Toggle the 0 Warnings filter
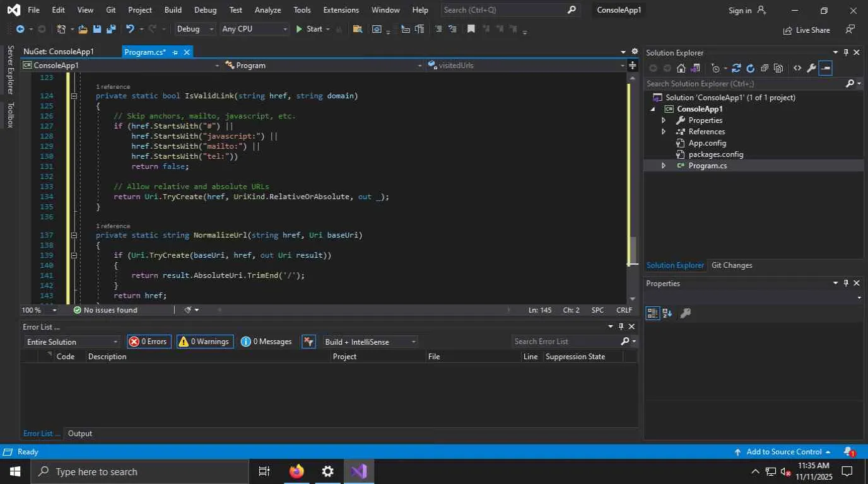 (x=205, y=342)
